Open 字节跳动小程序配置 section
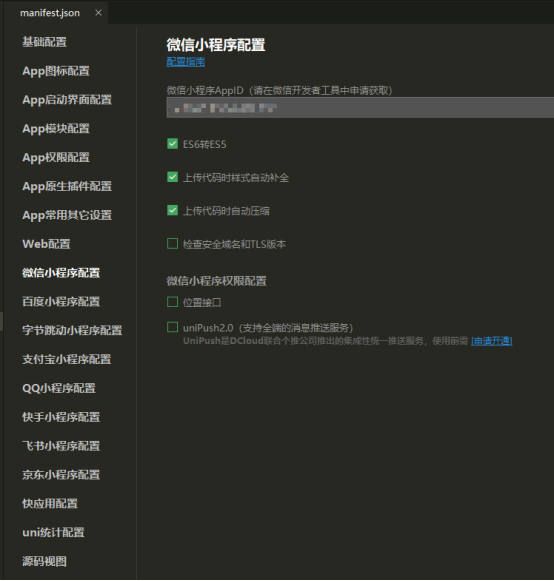Viewport: 554px width, 581px height. coord(72,331)
